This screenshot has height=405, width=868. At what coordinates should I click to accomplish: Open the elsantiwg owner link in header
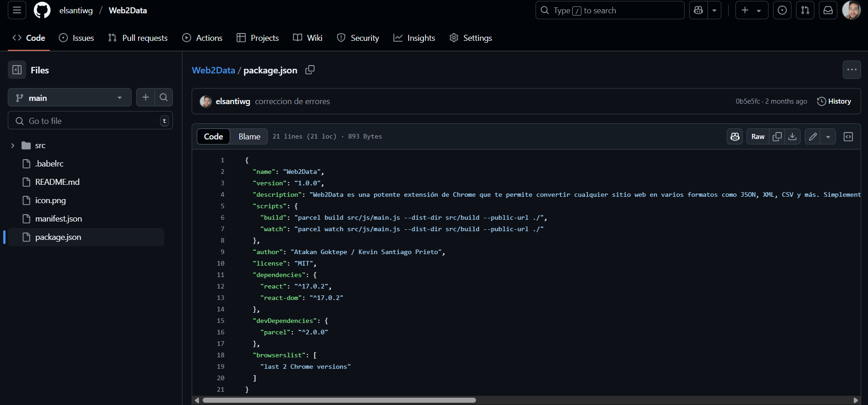coord(76,11)
